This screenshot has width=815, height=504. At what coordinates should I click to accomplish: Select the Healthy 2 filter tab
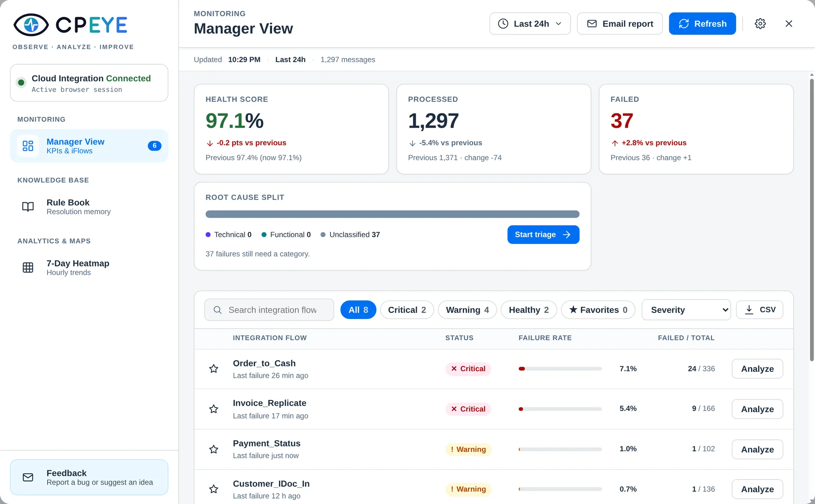tap(529, 310)
